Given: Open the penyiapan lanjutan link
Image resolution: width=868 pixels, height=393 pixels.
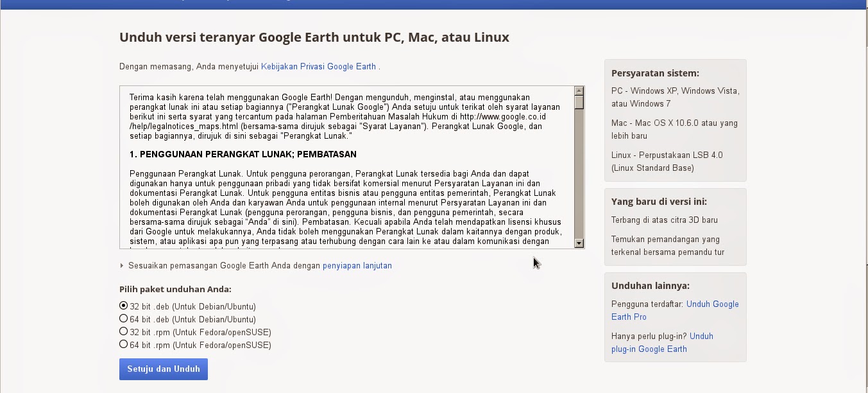Looking at the screenshot, I should [x=357, y=266].
